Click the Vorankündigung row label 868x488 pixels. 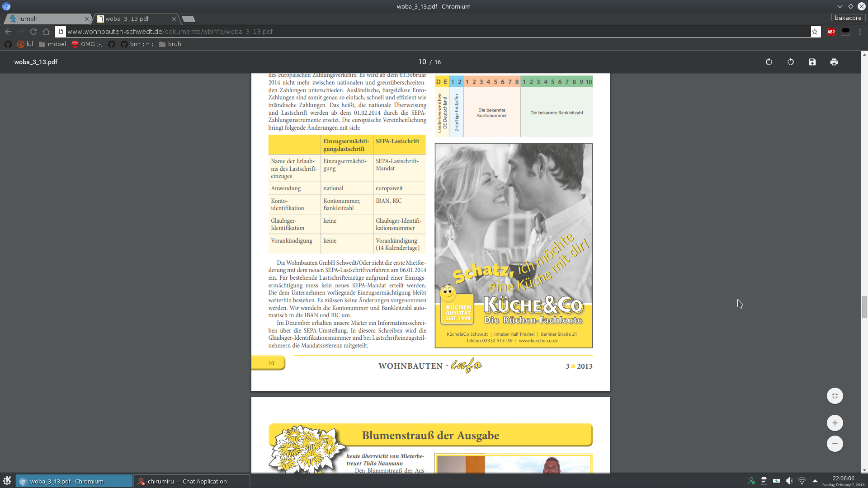tap(292, 241)
